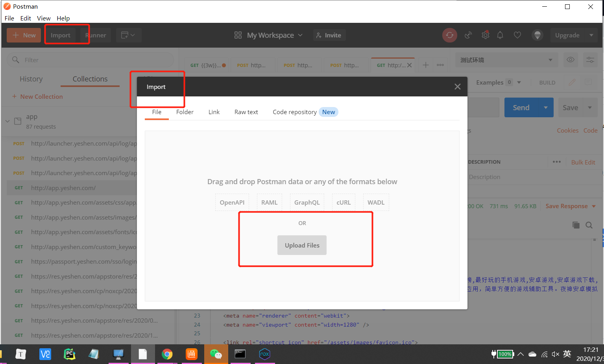Launch Google Chrome from the taskbar

tap(167, 354)
